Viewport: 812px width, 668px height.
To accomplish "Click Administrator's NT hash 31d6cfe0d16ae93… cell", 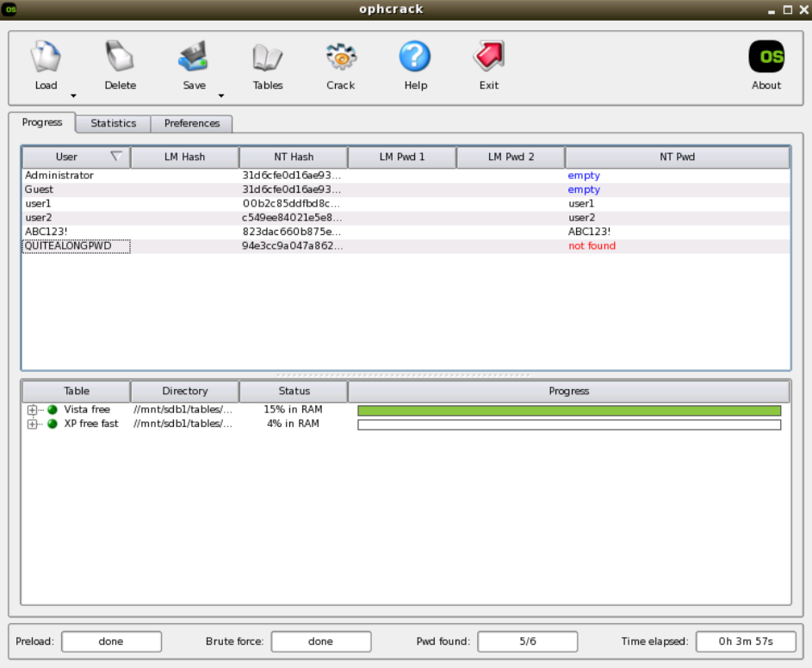I will [x=292, y=176].
